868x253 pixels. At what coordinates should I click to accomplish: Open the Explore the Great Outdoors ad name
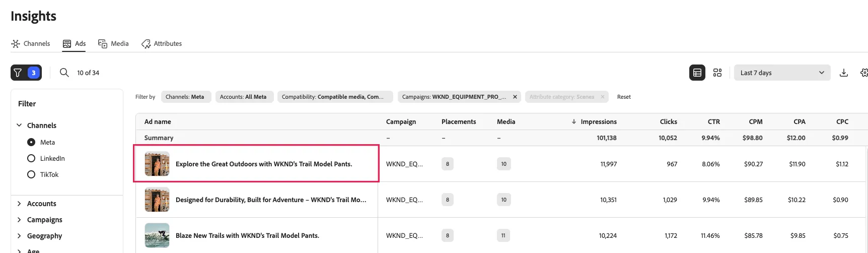tap(264, 164)
